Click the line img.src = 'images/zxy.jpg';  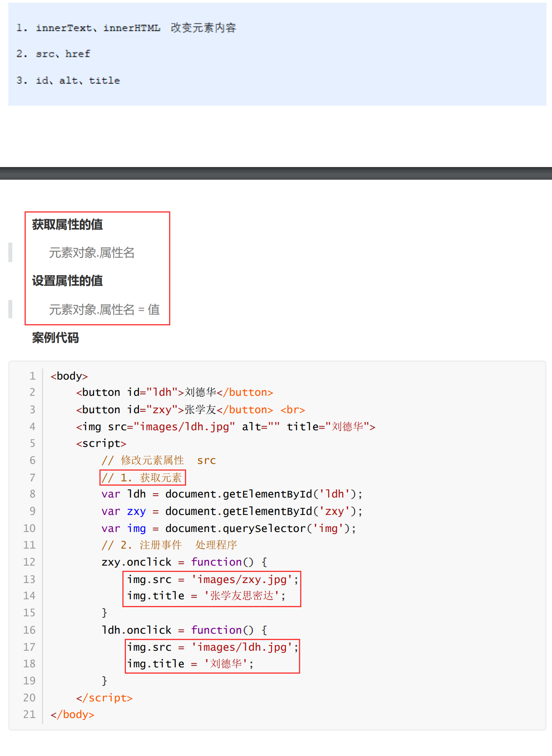coord(213,579)
